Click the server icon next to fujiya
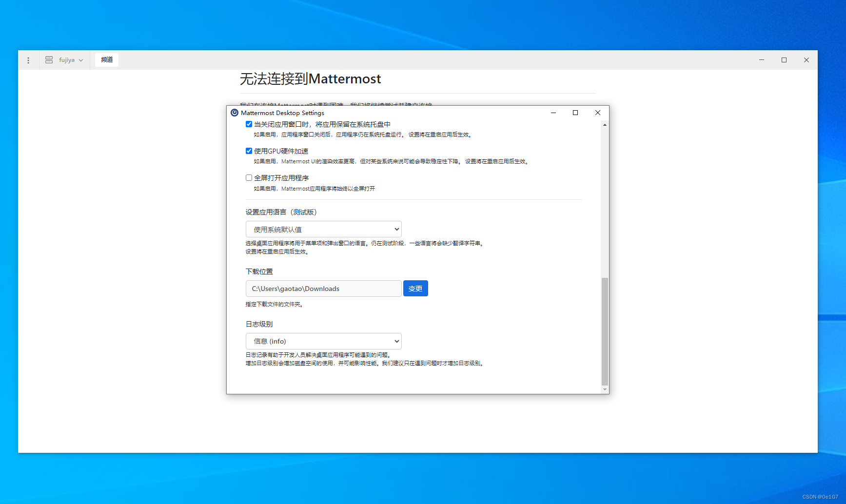This screenshot has width=846, height=504. (x=49, y=60)
